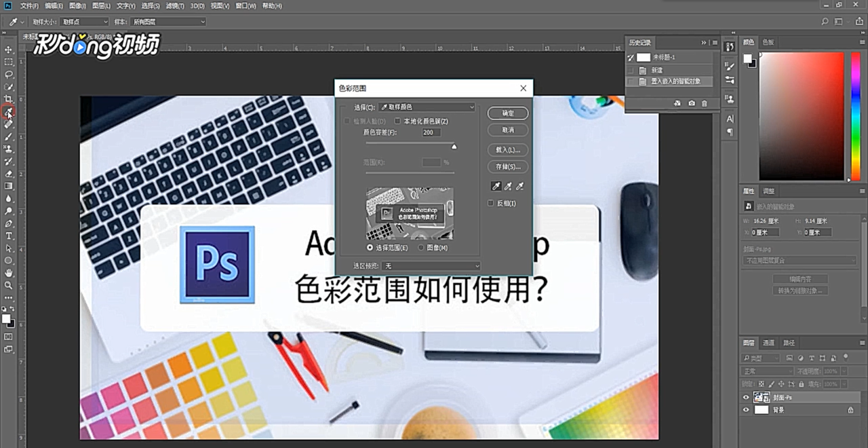
Task: Select the Add to Sample eyedropper
Action: [508, 186]
